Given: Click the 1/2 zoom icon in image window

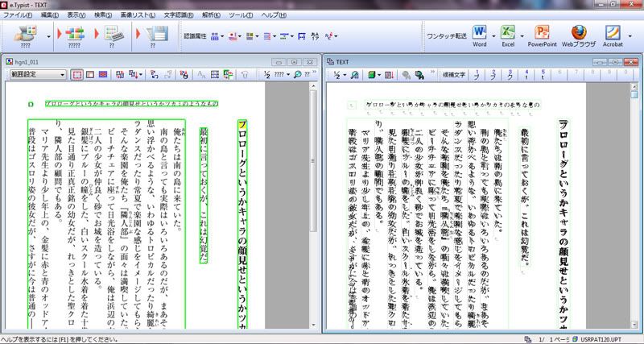Looking at the screenshot, I should coord(267,74).
